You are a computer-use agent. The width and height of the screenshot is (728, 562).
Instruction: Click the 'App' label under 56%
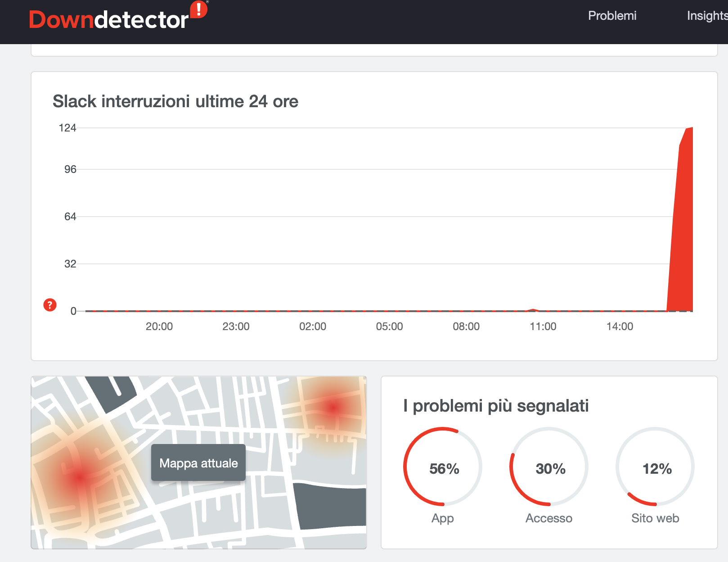[443, 518]
